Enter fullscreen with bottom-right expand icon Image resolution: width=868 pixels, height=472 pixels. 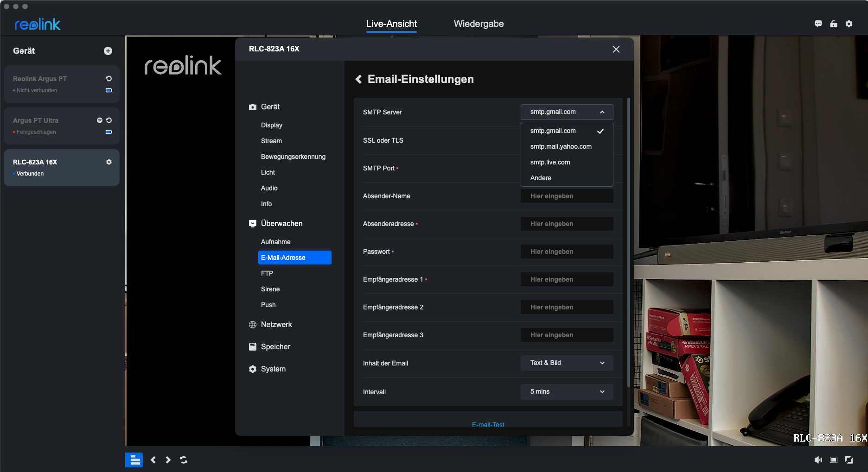coord(849,460)
